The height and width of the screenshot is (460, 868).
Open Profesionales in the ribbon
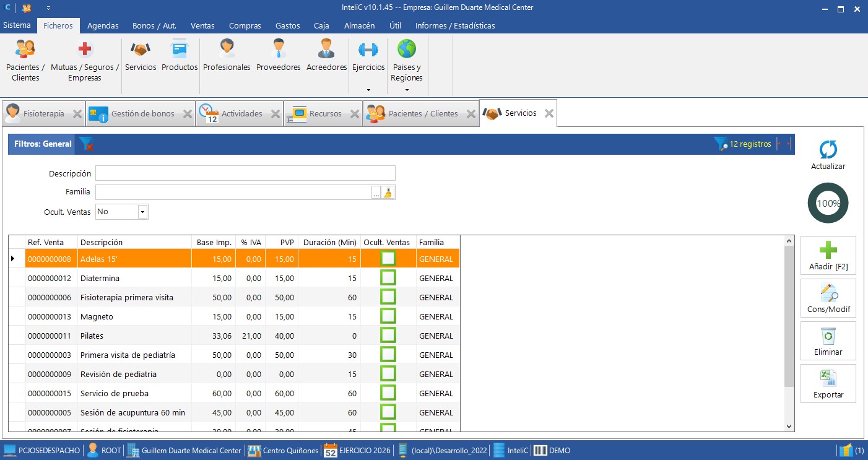click(x=227, y=56)
